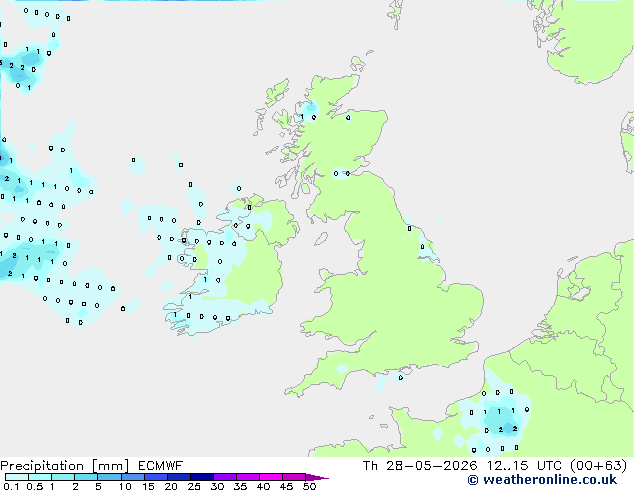This screenshot has height=490, width=634.
Task: Click the above-50 mm arrow tip of legend
Action: click(x=317, y=477)
